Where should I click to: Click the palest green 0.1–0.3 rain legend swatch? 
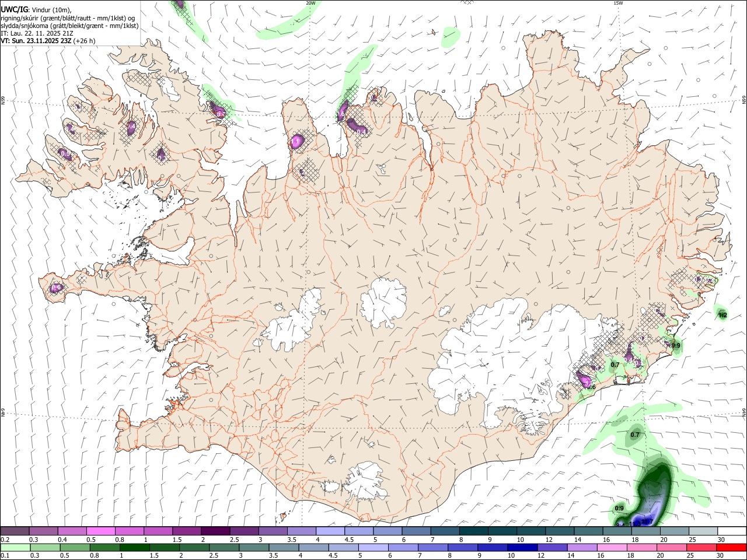[15, 547]
